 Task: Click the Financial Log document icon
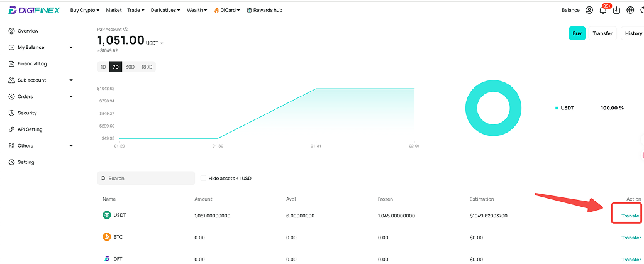[11, 63]
